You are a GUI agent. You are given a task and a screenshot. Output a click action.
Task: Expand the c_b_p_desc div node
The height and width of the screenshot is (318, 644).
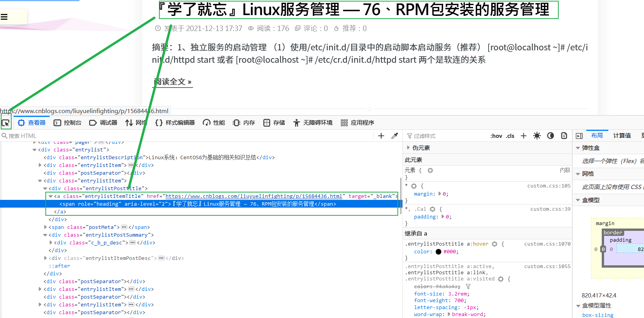click(x=50, y=243)
